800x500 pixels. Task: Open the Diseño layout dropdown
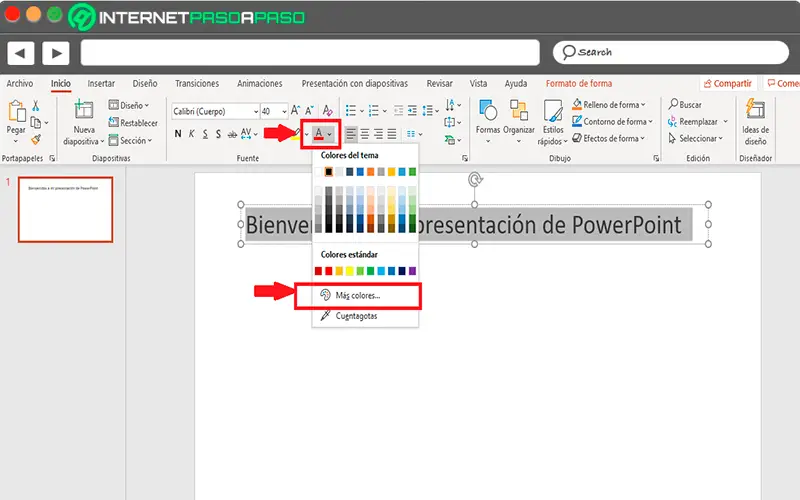coord(129,106)
